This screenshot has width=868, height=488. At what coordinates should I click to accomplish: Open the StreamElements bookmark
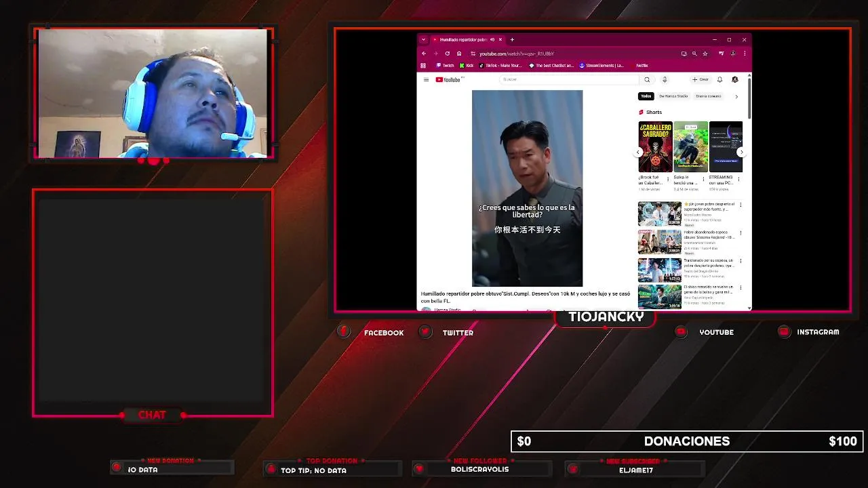pyautogui.click(x=601, y=66)
